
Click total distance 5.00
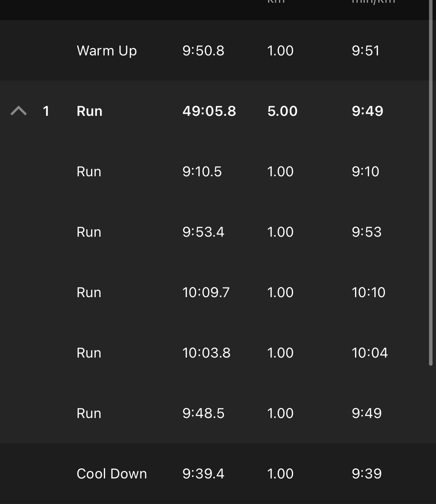click(282, 111)
